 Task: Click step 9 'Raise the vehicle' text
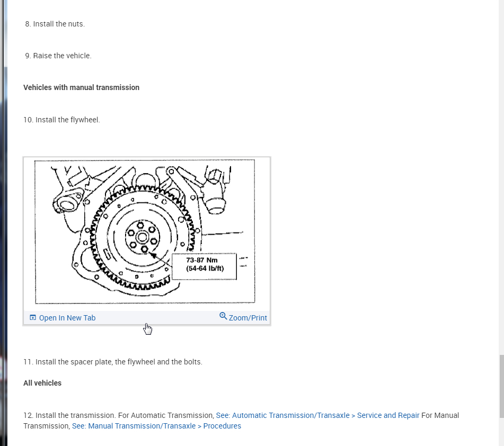pyautogui.click(x=58, y=56)
